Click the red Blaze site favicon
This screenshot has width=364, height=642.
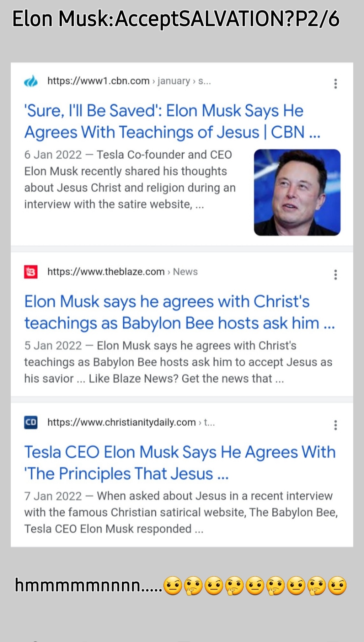(31, 272)
